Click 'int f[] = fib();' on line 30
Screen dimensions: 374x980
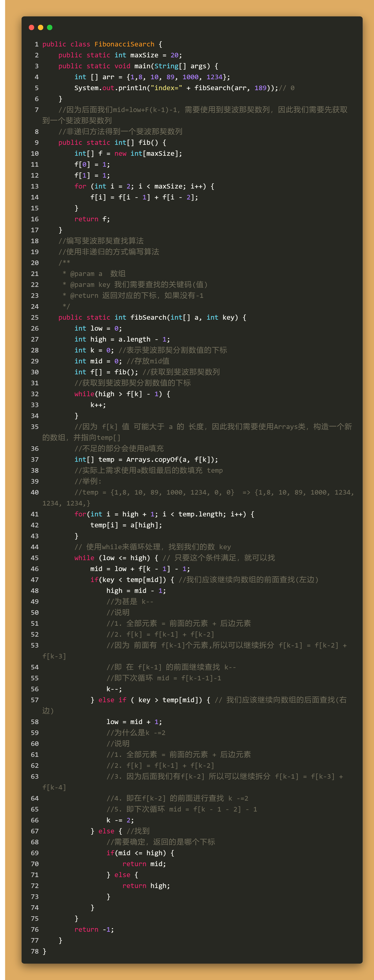(x=106, y=372)
